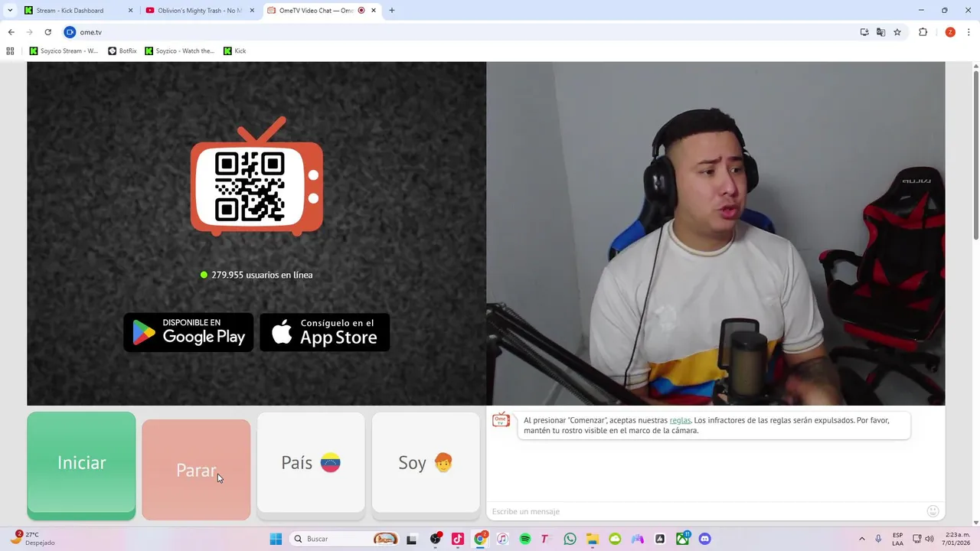Go back in browser history
The image size is (980, 551).
[x=11, y=32]
